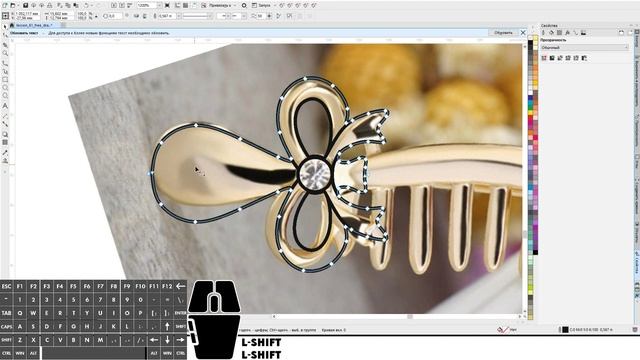640x360 pixels.
Task: Open the outline width dropdown
Action: 179,16
